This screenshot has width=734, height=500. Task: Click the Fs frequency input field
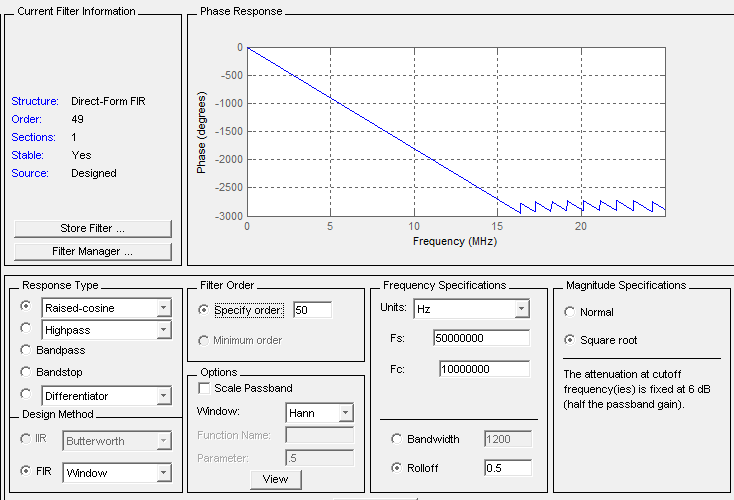[x=481, y=338]
